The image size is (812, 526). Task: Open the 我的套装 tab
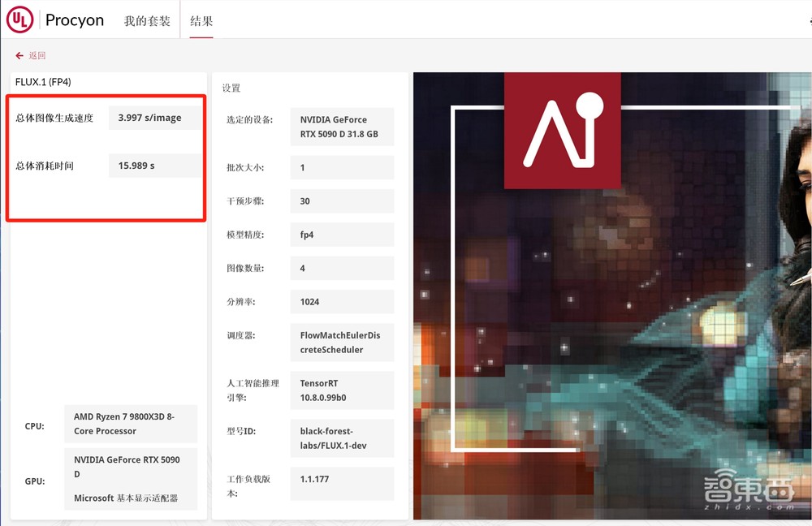pos(147,21)
